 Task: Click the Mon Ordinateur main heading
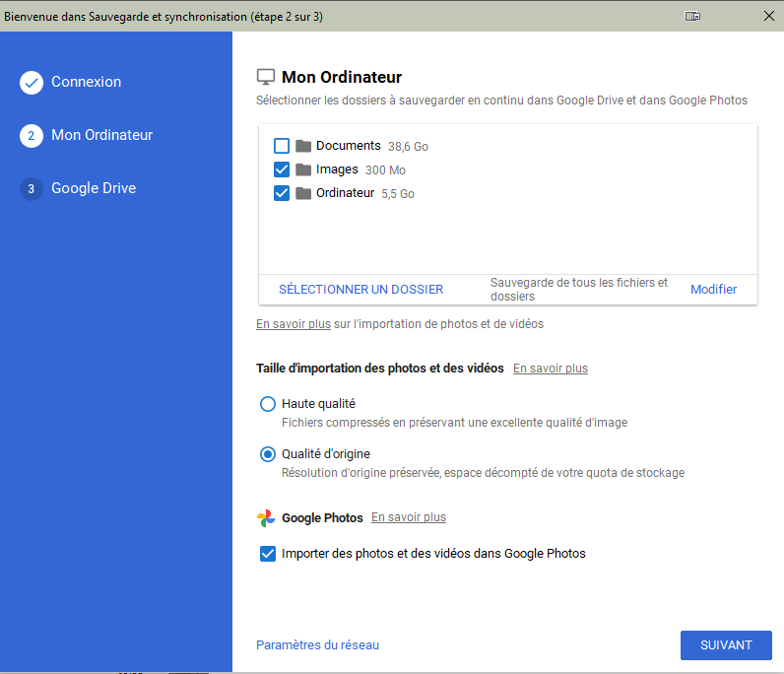tap(342, 77)
